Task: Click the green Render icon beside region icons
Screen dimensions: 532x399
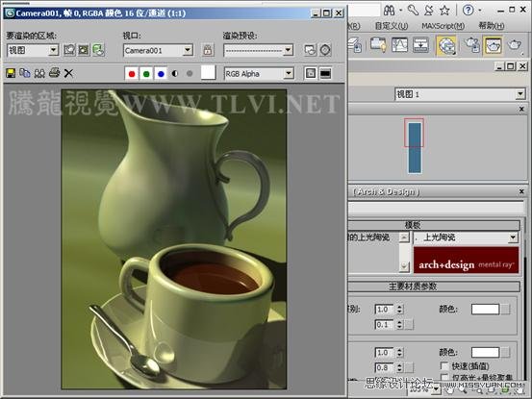Action: 98,50
